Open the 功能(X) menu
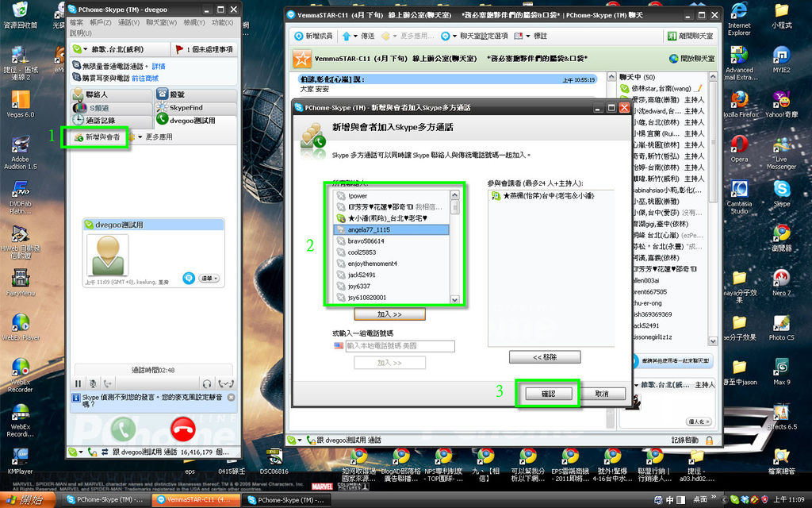This screenshot has height=508, width=812. [222, 22]
